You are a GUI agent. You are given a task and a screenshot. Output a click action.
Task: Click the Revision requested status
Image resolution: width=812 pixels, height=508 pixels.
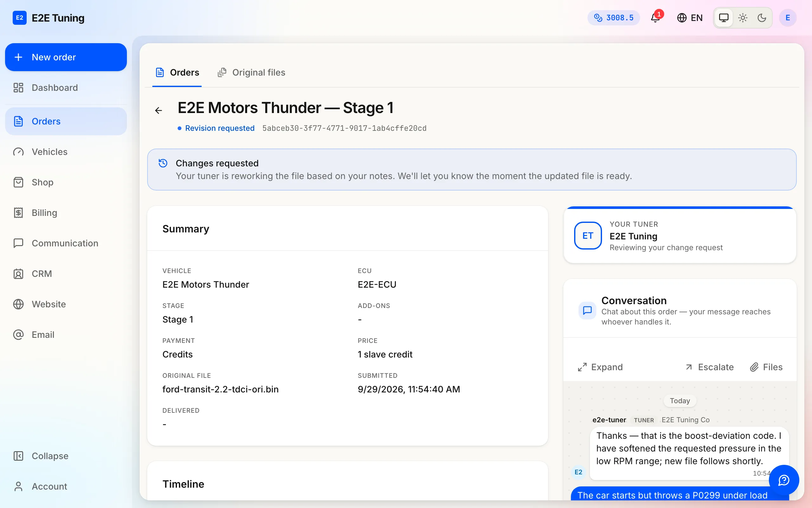coord(216,128)
